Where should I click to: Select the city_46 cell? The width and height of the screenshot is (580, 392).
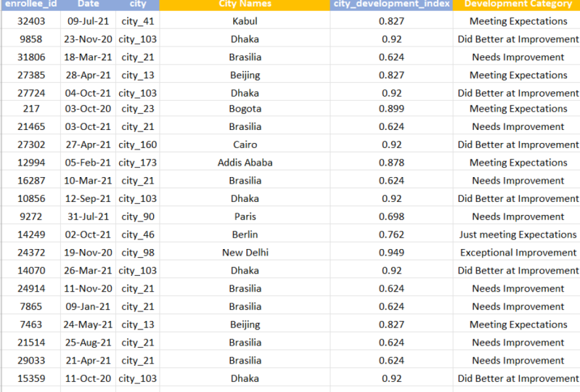[x=138, y=234]
